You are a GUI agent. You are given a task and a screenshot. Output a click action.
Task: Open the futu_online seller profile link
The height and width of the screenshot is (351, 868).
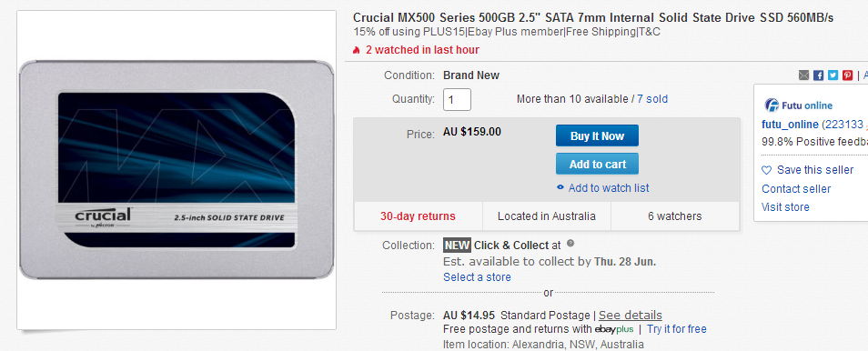(790, 124)
